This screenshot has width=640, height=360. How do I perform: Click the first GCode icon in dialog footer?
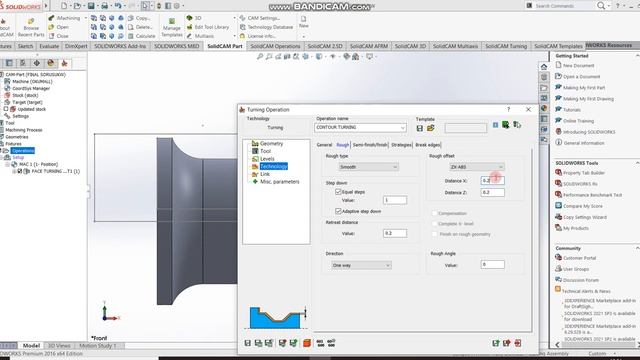[320, 343]
